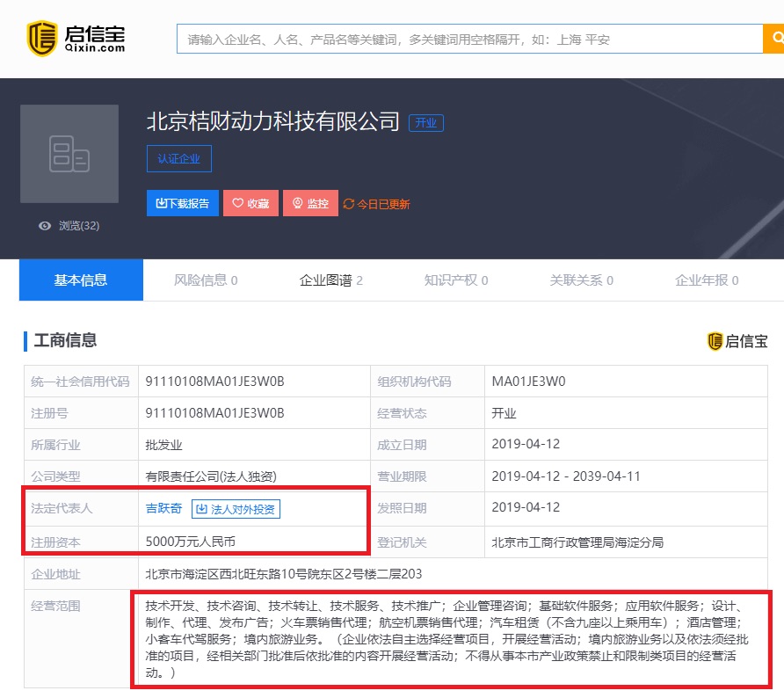Open legal representative 吉跃奇 link

click(x=163, y=508)
